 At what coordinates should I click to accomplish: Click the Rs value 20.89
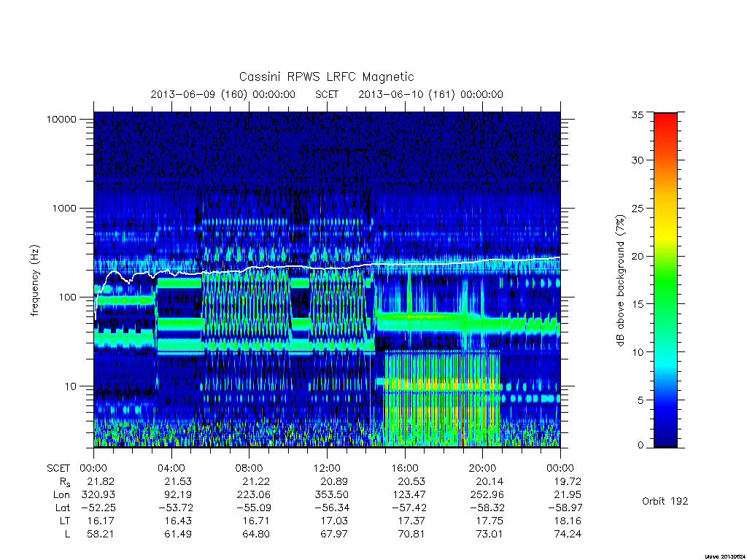coord(334,481)
